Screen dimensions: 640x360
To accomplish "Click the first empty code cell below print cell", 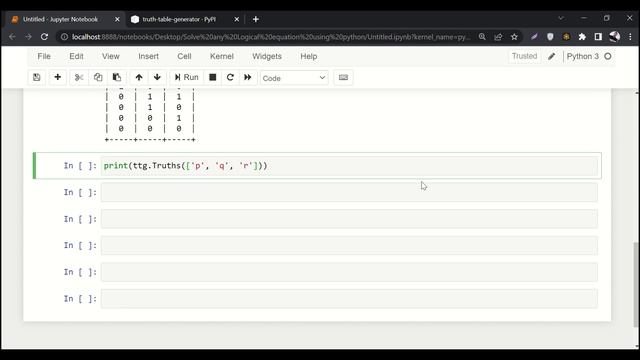I will [349, 192].
